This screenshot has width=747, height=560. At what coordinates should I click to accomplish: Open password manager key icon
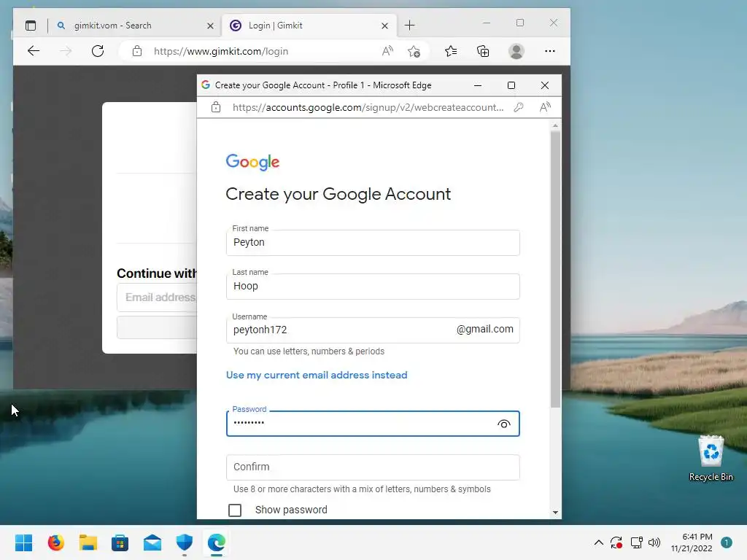(x=519, y=107)
